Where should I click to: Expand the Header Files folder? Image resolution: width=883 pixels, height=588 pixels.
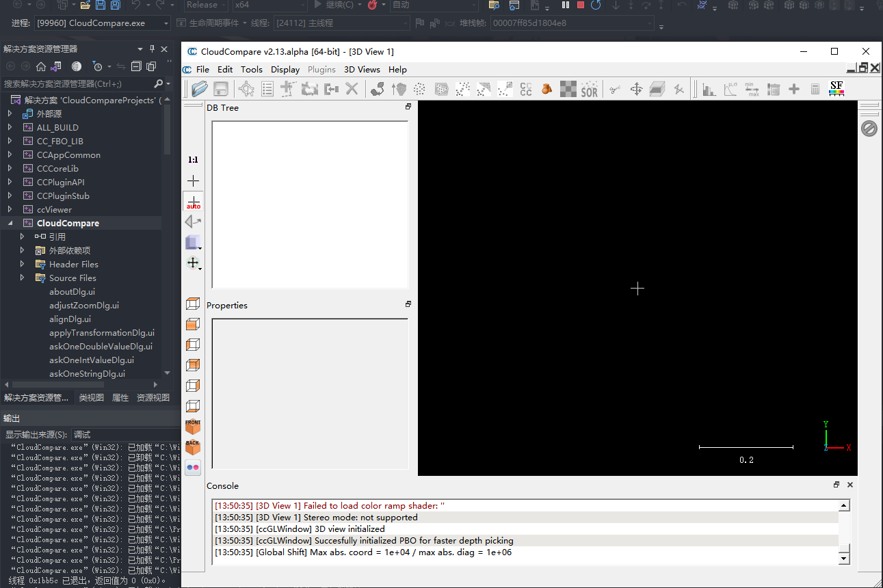pyautogui.click(x=22, y=264)
